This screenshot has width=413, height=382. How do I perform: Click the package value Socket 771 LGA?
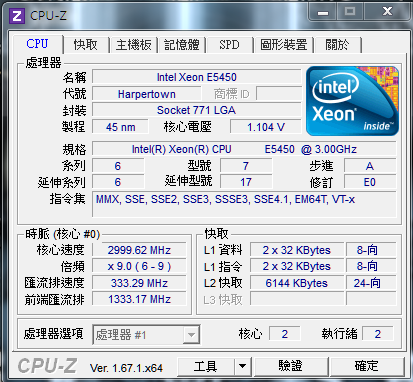point(197,110)
